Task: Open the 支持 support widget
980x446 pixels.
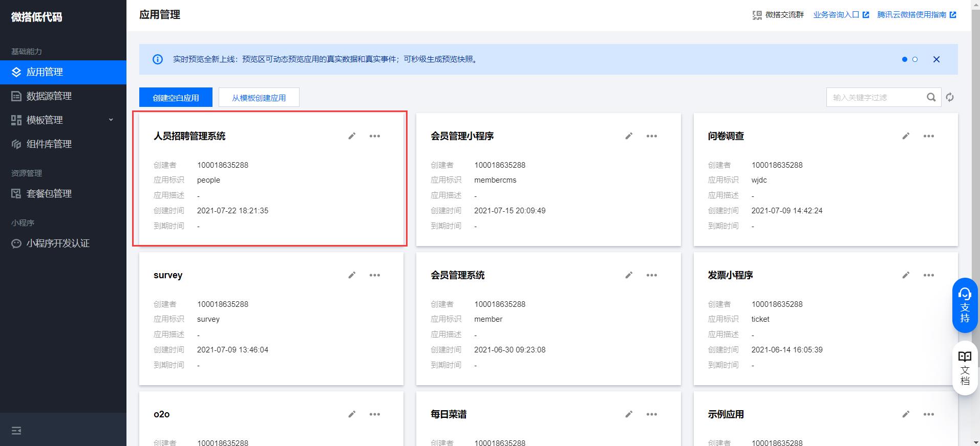Action: pos(965,305)
